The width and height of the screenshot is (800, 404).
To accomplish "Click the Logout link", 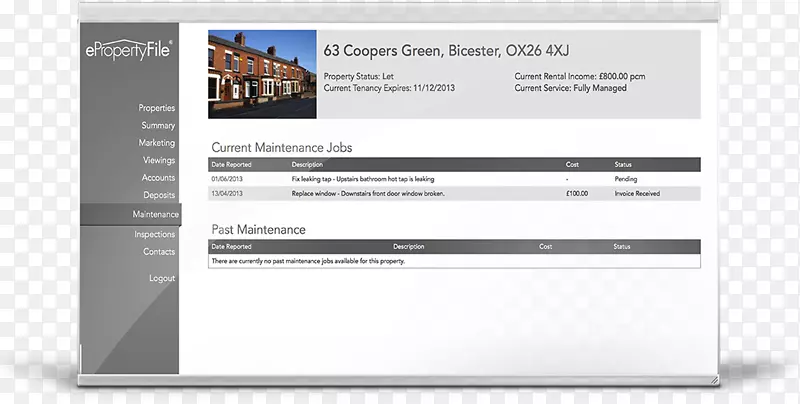I will pos(162,279).
